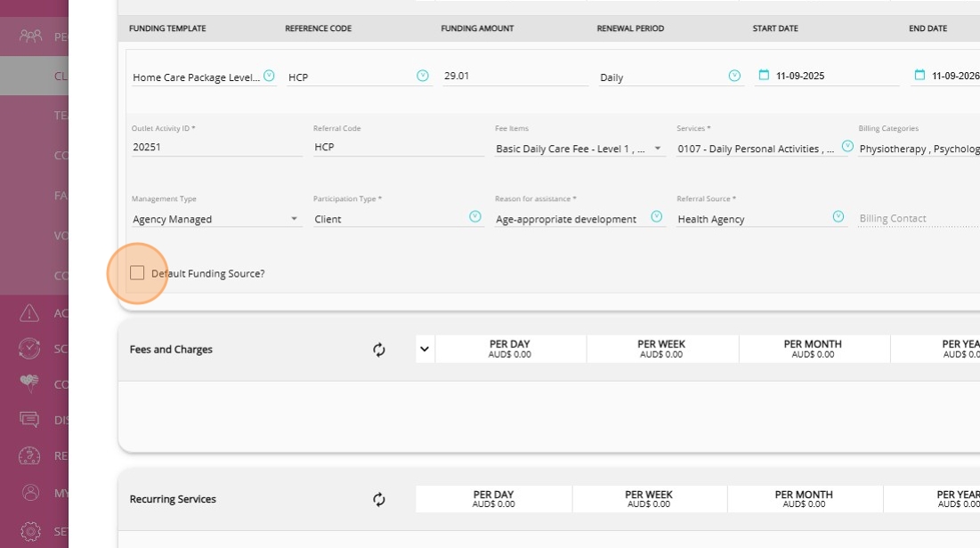Select the Referral Source dropdown
Screen dimensions: 980x548
point(838,217)
